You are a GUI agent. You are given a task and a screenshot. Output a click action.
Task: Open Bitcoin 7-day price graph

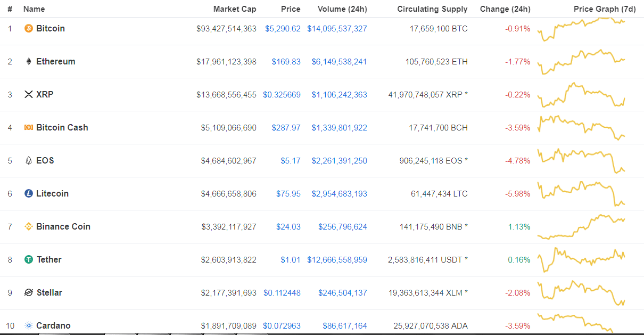tap(582, 29)
